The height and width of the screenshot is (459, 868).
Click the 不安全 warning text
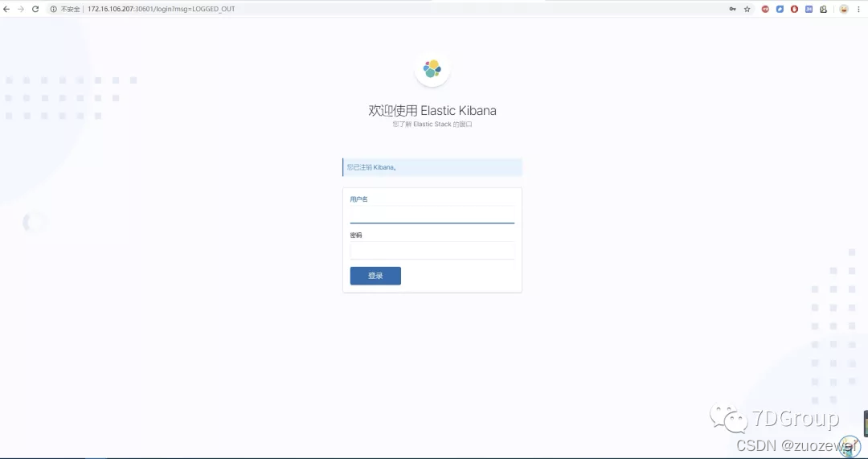(70, 9)
